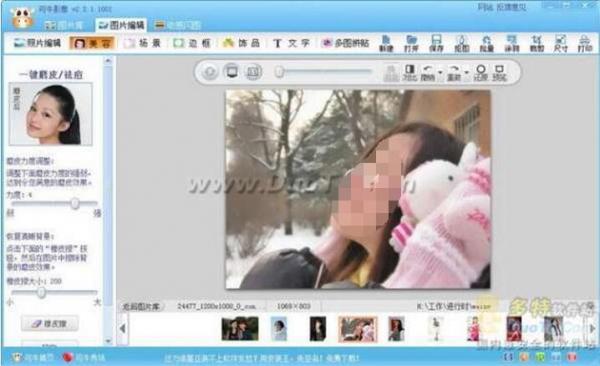This screenshot has width=600, height=366.
Task: Click the red shield icon in the status bar
Action: 68,358
